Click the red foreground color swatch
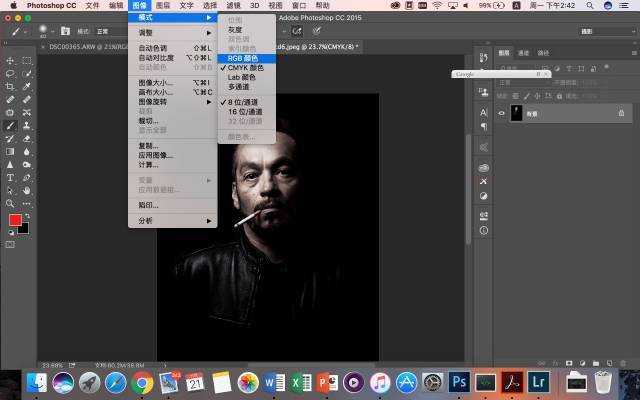This screenshot has height=400, width=640. point(15,219)
